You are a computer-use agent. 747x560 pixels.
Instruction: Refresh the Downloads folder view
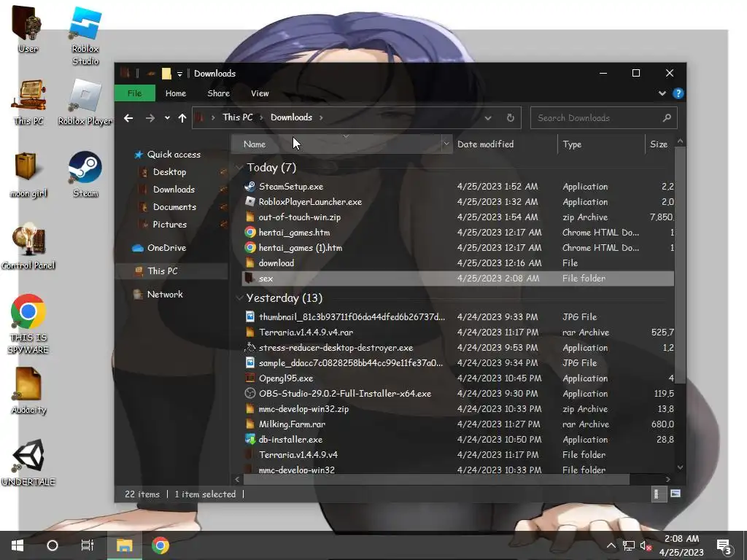click(x=510, y=117)
